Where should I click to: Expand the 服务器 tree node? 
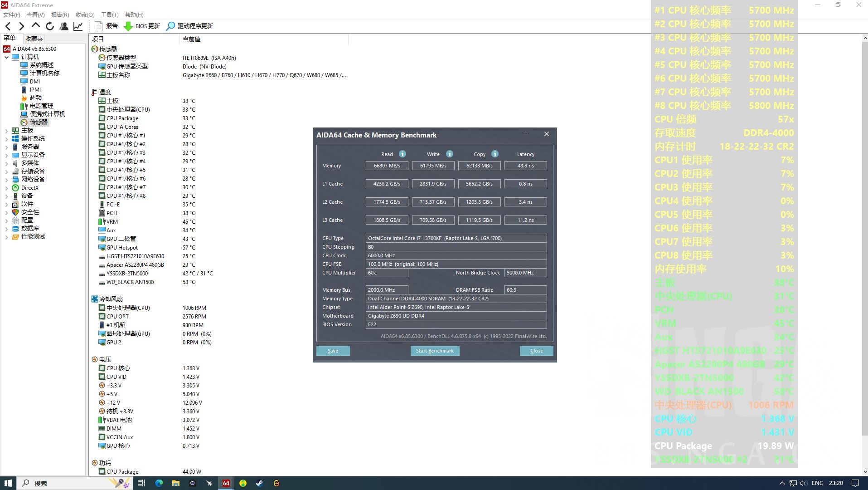point(6,147)
